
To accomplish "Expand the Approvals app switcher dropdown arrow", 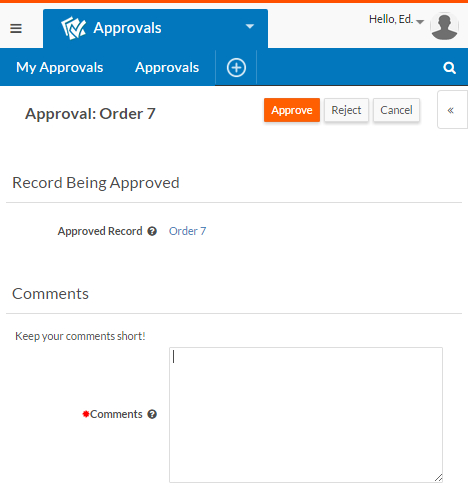I will pos(250,26).
